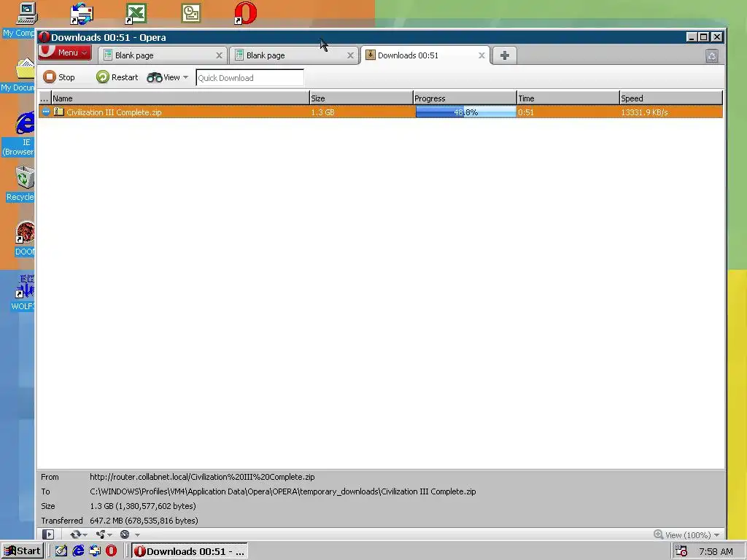747x560 pixels.
Task: Click the system tray scheduler icon
Action: click(x=681, y=551)
